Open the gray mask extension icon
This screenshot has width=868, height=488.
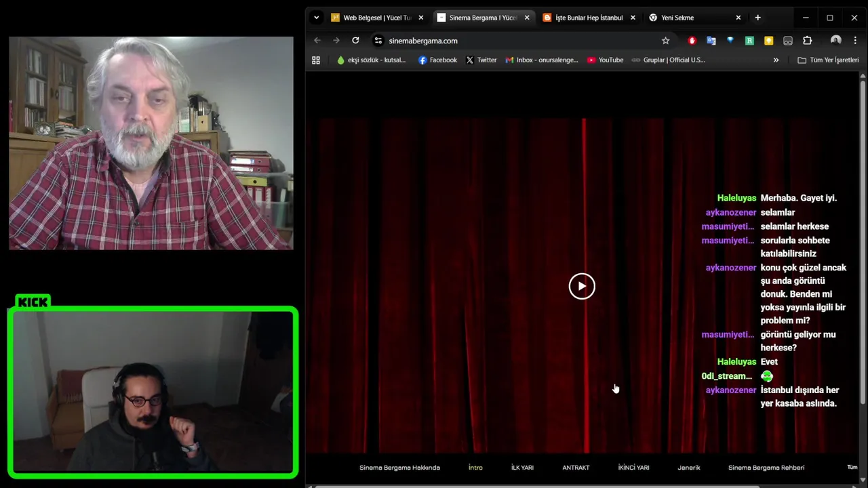[x=788, y=41]
